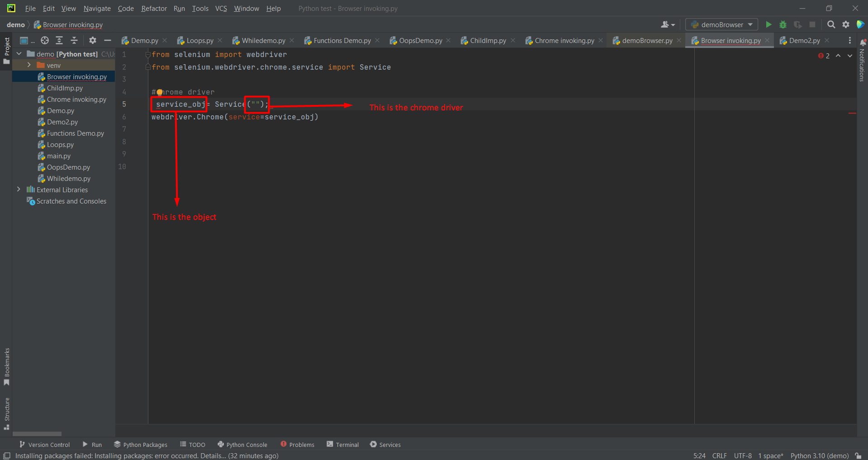Switch to Chrome invoking.py tab
Viewport: 868px width, 460px height.
coord(560,40)
